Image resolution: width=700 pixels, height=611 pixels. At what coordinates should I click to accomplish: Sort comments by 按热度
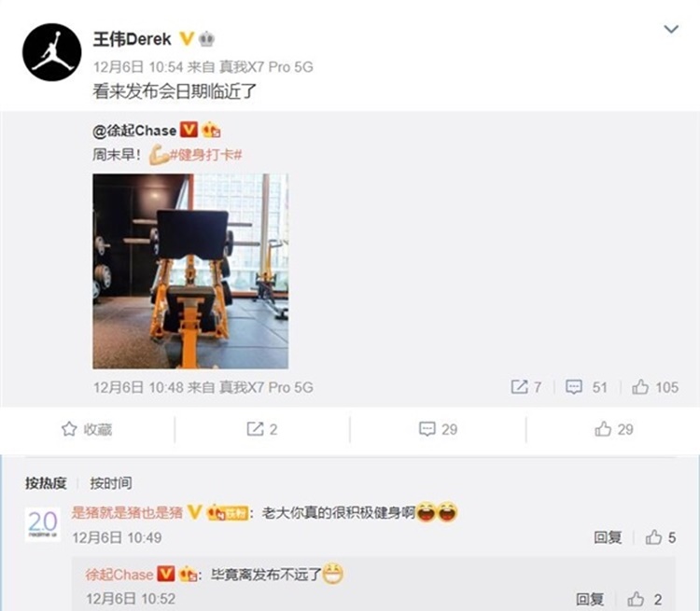tap(46, 483)
